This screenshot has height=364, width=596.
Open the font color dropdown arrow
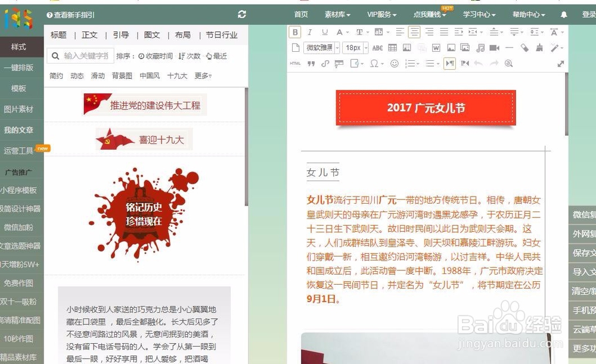[347, 33]
